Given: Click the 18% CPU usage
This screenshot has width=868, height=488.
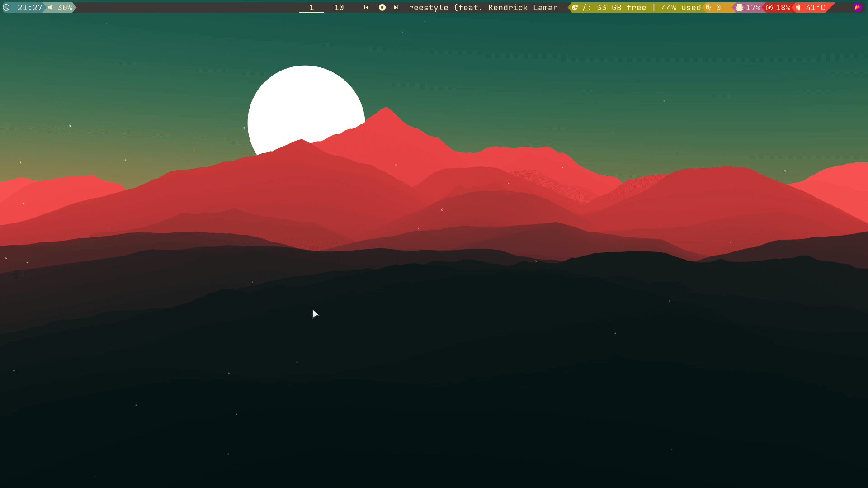Looking at the screenshot, I should point(783,8).
